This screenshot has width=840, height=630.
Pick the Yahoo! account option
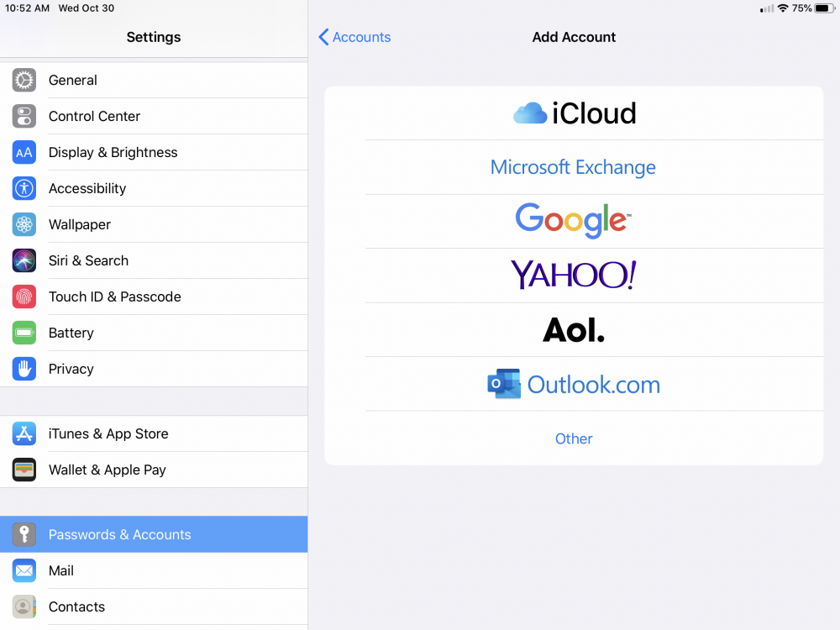click(574, 276)
